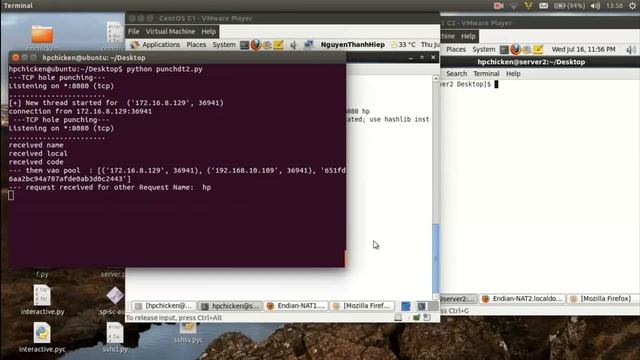Image resolution: width=640 pixels, height=360 pixels.
Task: Switch to the hpchicken@s... taskbar window in C1
Action: [x=230, y=306]
